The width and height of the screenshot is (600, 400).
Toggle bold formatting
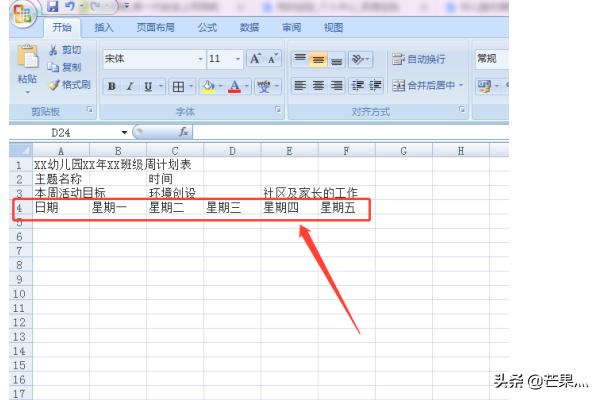click(x=112, y=87)
